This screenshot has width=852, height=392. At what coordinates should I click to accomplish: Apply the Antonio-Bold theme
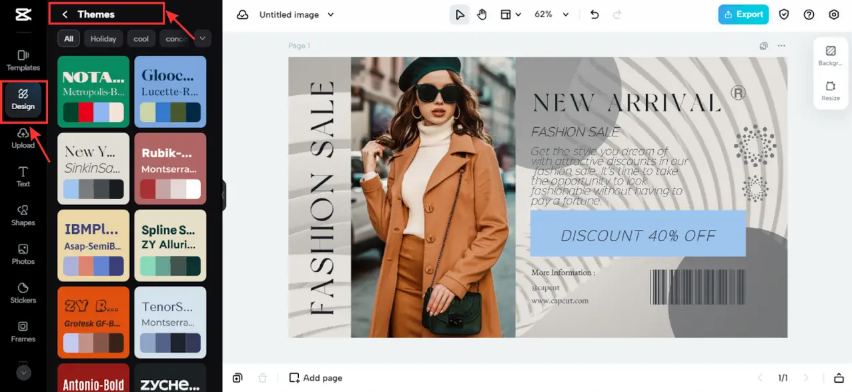coord(93,378)
